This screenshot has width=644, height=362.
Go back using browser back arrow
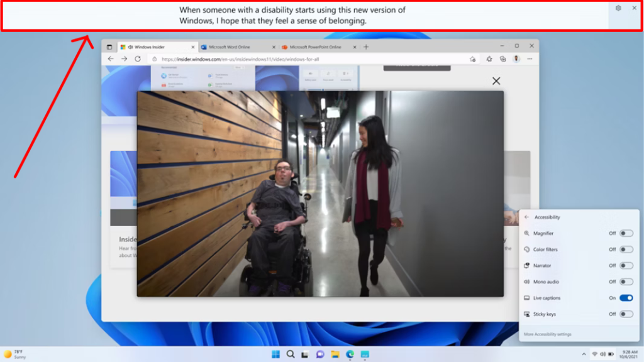[x=111, y=59]
